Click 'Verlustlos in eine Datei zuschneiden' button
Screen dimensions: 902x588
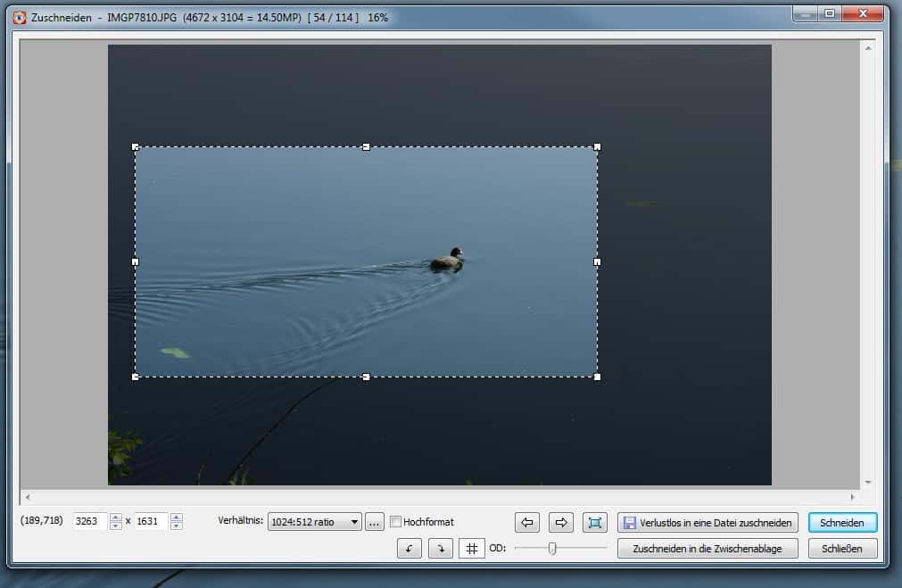[708, 522]
